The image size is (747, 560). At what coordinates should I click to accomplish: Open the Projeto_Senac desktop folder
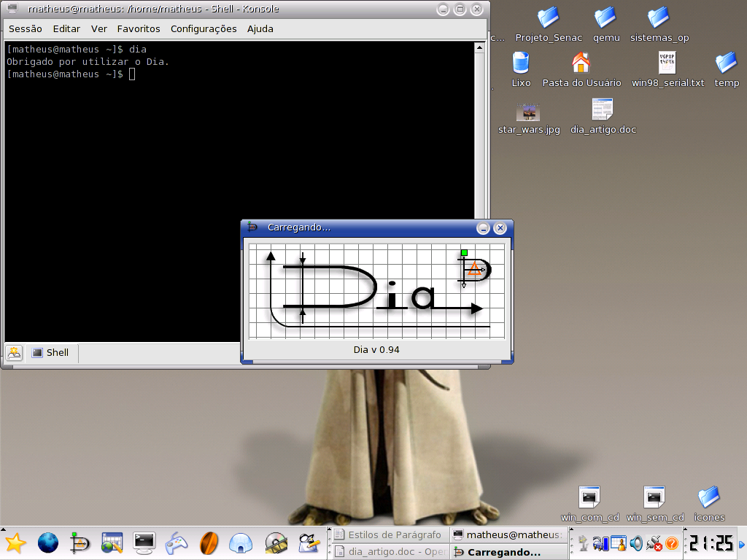(549, 25)
